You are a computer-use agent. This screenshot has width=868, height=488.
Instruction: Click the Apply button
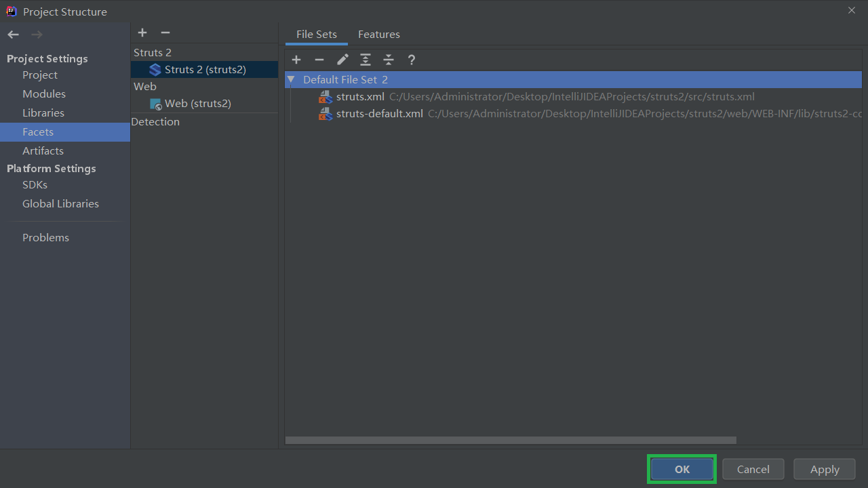825,469
